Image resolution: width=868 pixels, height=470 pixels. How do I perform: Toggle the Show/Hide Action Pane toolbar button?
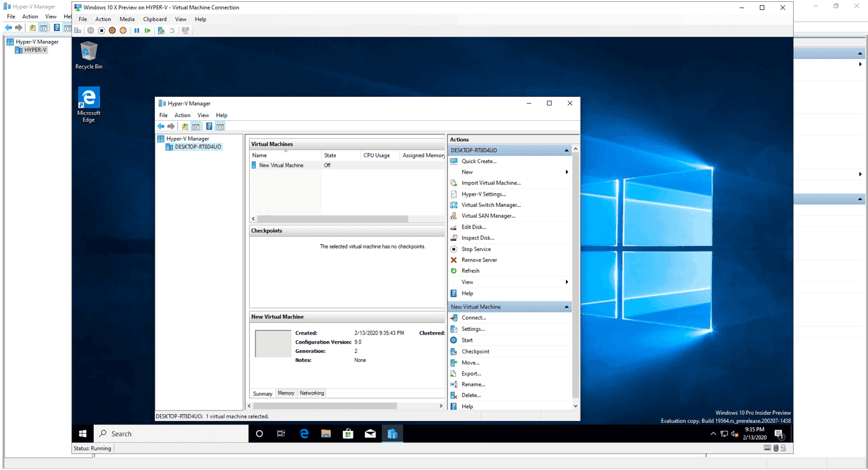coord(220,126)
